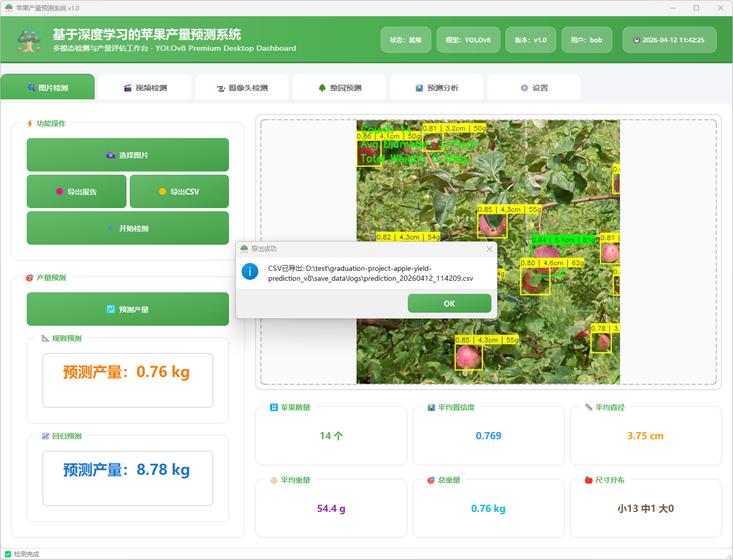The height and width of the screenshot is (560, 733).
Task: Click the camera icon on 选择图片 button
Action: click(x=110, y=155)
